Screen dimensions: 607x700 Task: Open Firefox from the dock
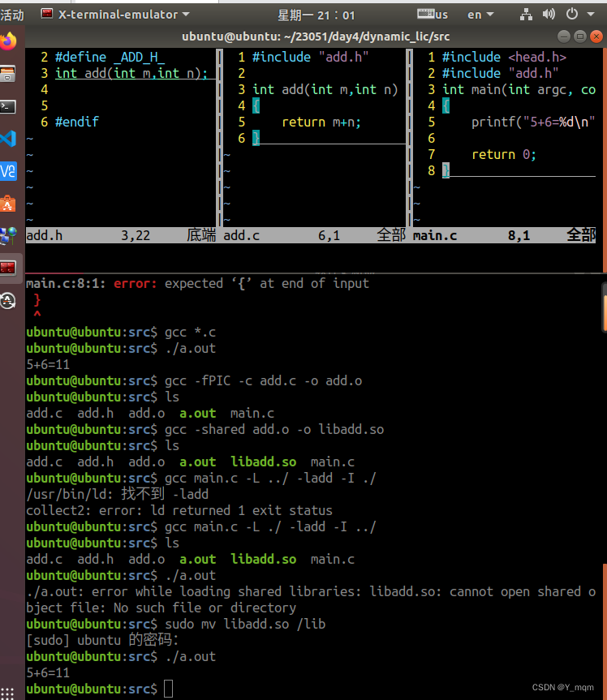[8, 41]
